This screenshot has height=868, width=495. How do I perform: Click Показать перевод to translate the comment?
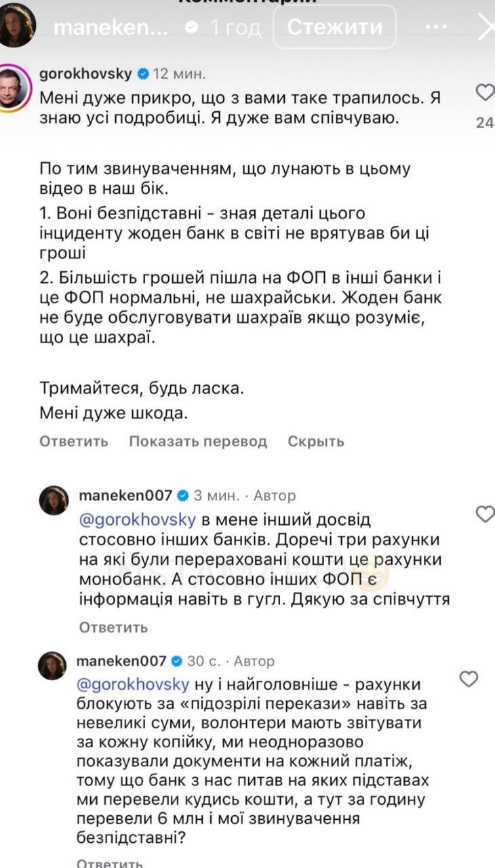(x=198, y=441)
